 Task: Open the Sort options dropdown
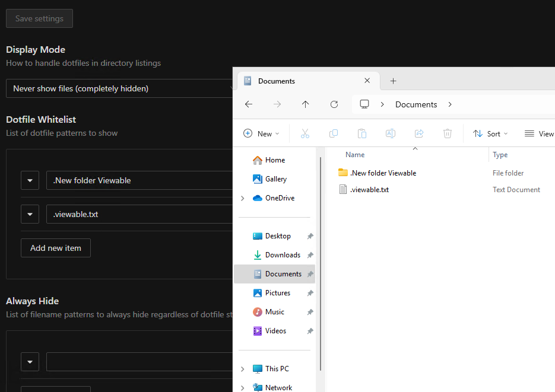tap(490, 133)
